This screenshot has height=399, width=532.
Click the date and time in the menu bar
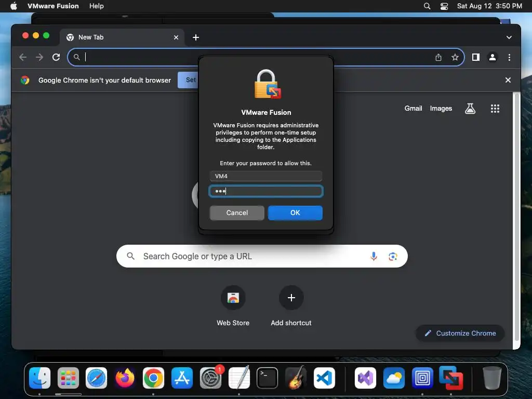489,6
